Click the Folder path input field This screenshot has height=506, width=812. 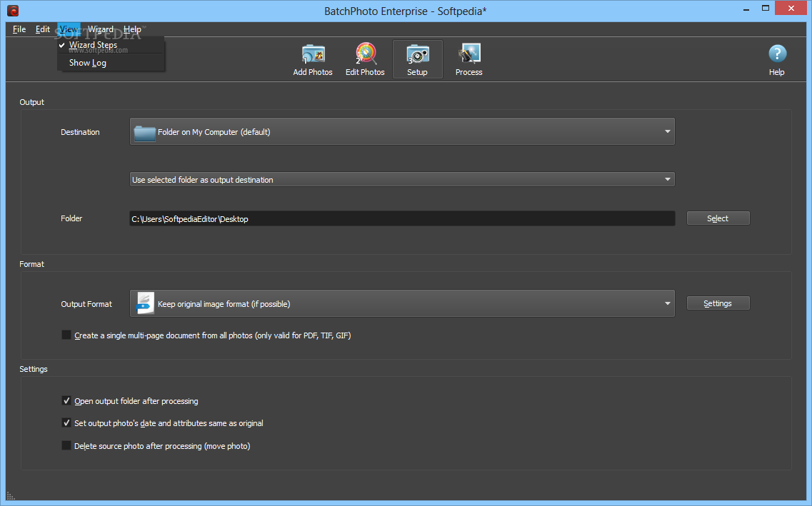tap(402, 219)
